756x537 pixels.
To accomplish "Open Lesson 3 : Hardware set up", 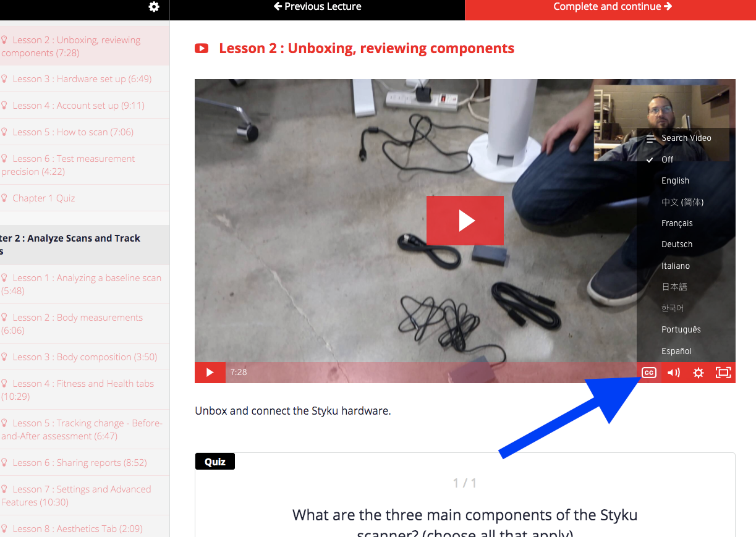I will (82, 79).
